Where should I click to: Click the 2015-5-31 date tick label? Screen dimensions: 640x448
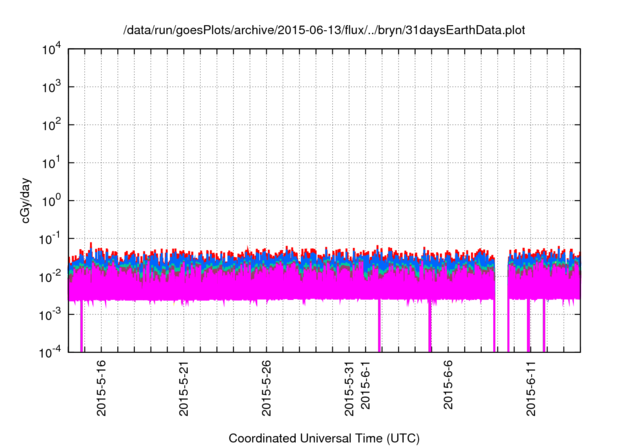click(349, 388)
